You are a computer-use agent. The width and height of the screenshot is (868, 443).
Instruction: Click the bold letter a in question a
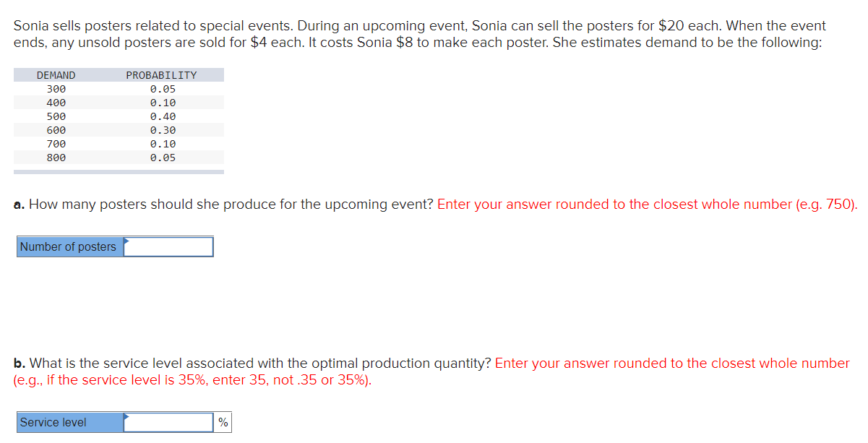click(18, 204)
